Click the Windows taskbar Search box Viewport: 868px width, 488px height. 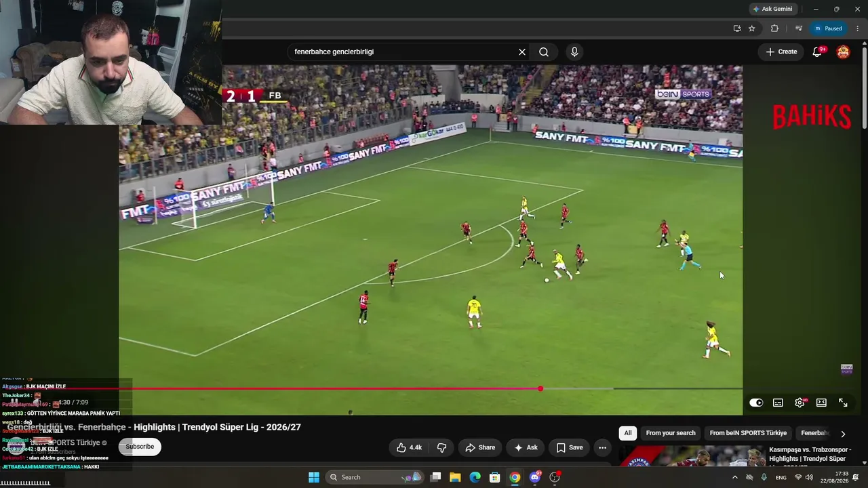click(374, 477)
